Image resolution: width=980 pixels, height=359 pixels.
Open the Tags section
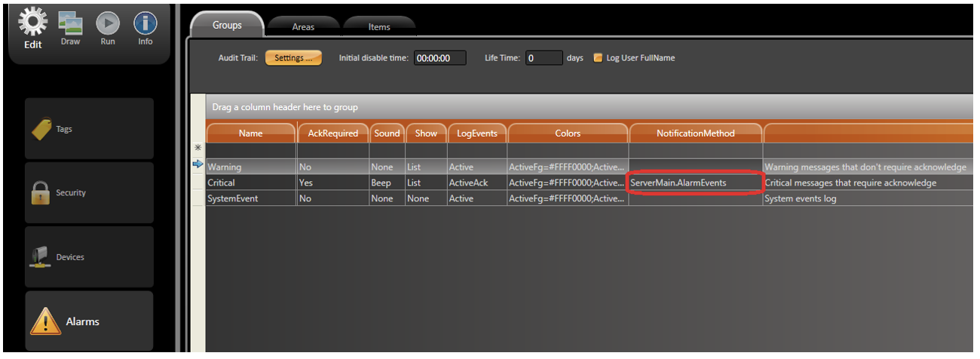point(89,129)
